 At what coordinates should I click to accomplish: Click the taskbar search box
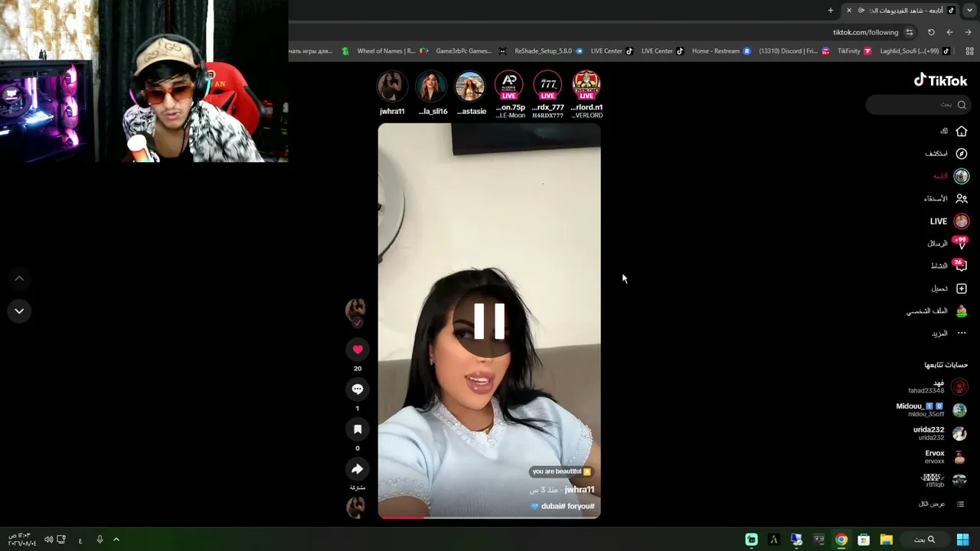(x=925, y=540)
